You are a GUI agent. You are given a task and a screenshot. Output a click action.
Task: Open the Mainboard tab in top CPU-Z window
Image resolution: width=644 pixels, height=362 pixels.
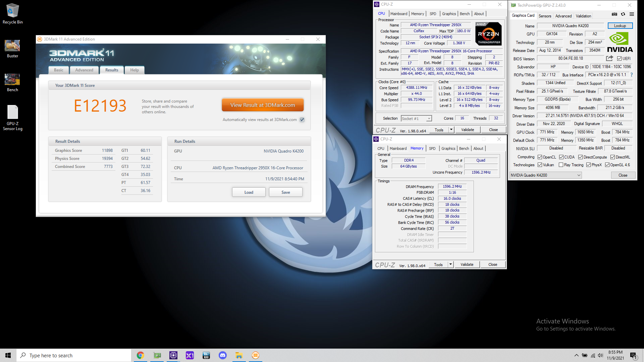click(399, 14)
